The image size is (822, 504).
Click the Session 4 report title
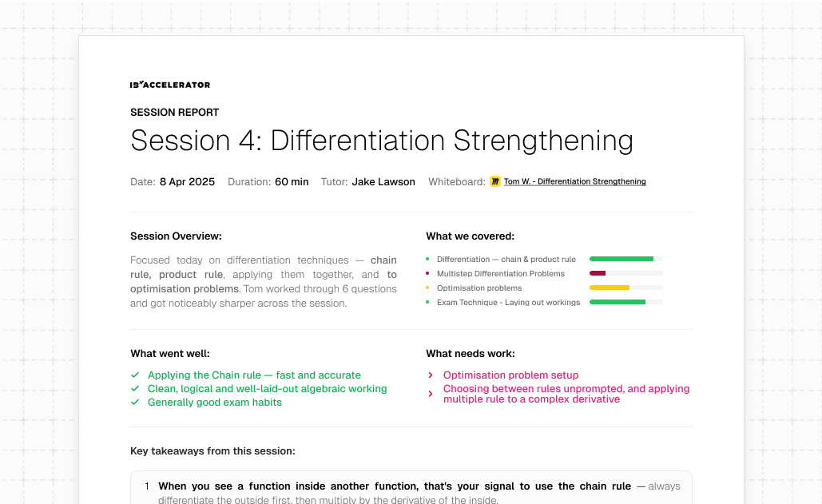(x=382, y=141)
